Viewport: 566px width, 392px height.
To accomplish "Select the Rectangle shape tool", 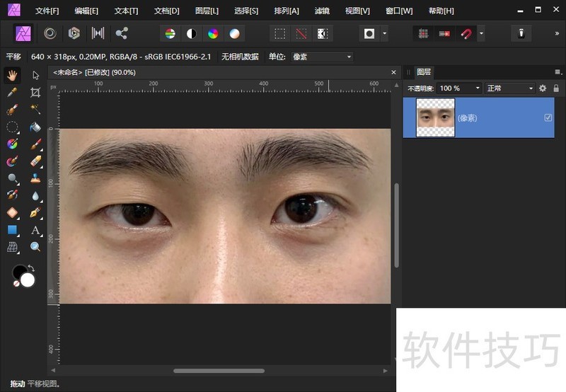I will tap(12, 230).
